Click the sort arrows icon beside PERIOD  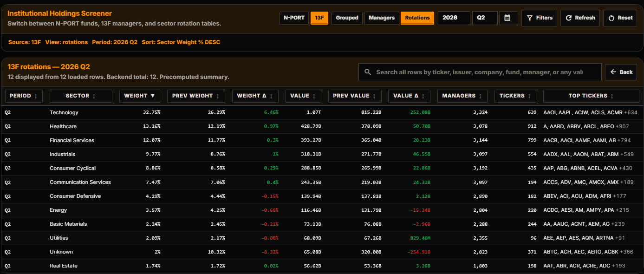coord(36,96)
